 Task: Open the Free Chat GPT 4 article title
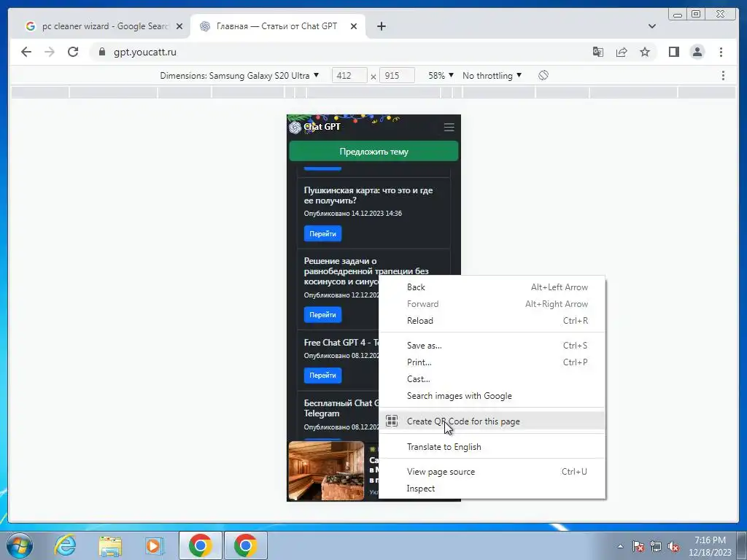click(x=341, y=343)
